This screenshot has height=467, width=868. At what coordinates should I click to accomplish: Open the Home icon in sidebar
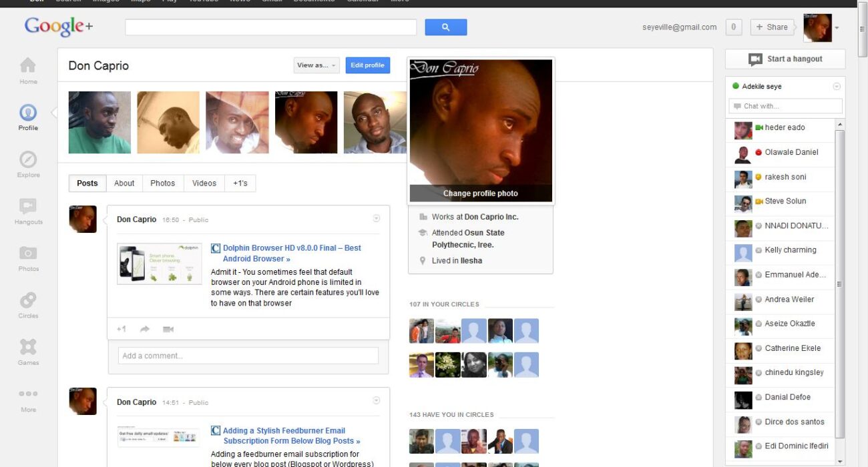28,65
